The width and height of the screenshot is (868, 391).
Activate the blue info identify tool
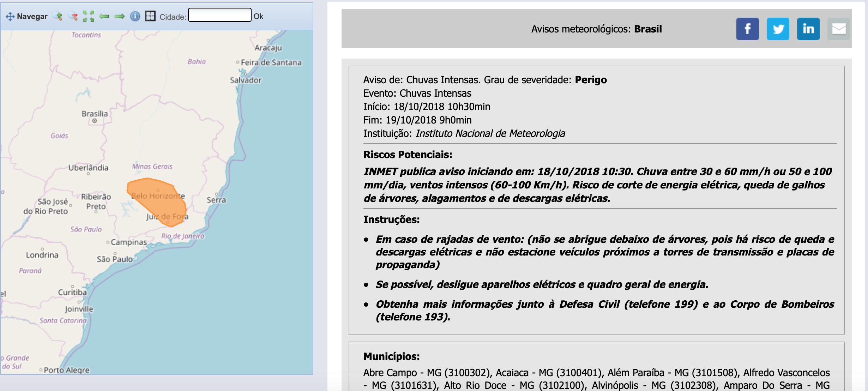135,16
